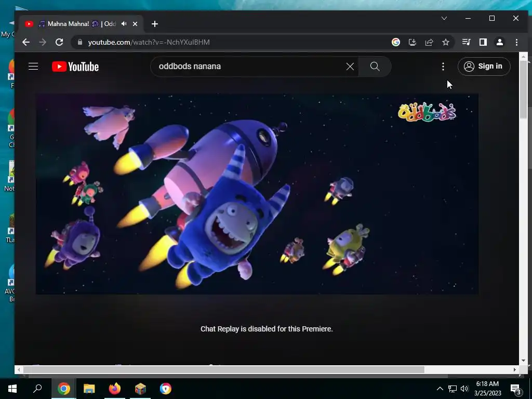View site information lock icon
532x399 pixels.
[x=80, y=42]
